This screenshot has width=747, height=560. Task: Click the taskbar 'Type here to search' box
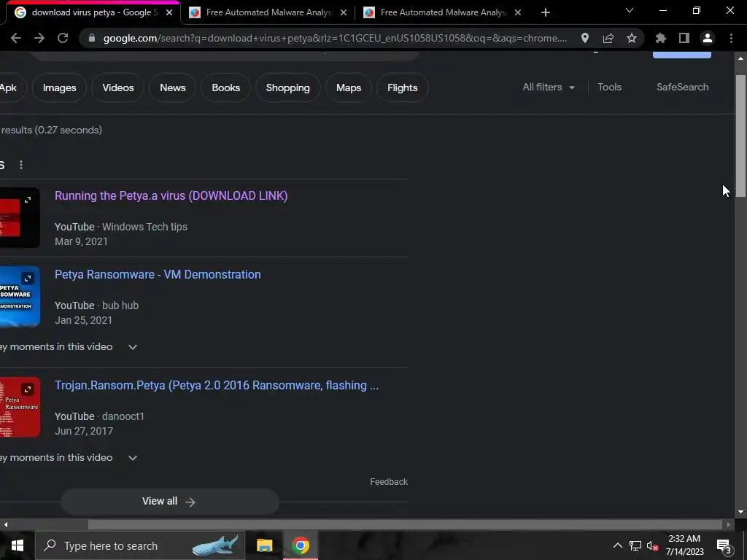(x=140, y=545)
